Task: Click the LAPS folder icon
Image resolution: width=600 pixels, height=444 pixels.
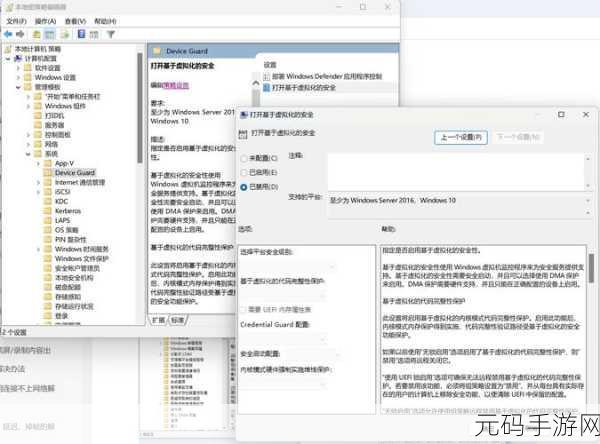Action: click(47, 220)
